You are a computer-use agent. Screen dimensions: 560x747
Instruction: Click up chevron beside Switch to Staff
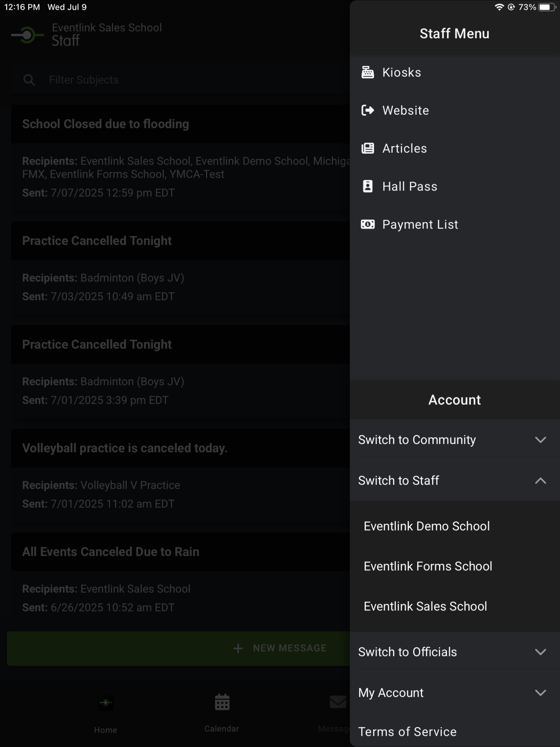pyautogui.click(x=540, y=481)
